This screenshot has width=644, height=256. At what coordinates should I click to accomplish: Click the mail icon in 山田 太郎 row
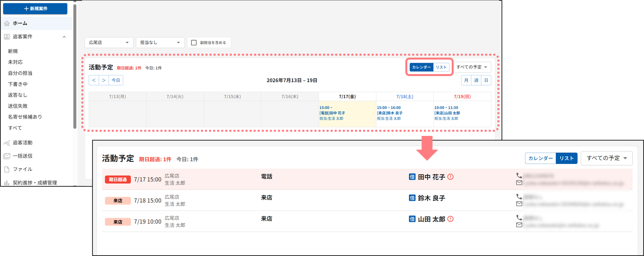pos(519,225)
